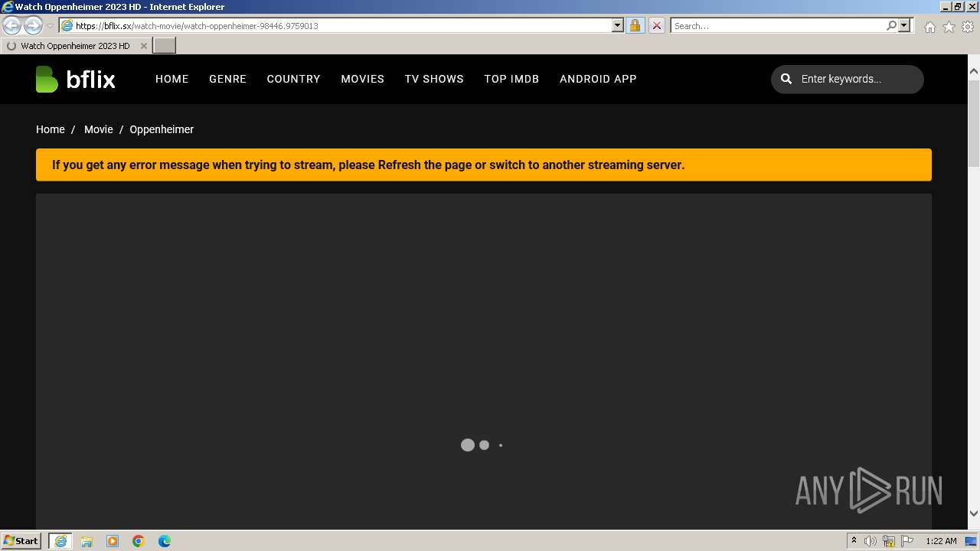The height and width of the screenshot is (551, 980).
Task: Go to TV SHOWS section
Action: tap(434, 79)
